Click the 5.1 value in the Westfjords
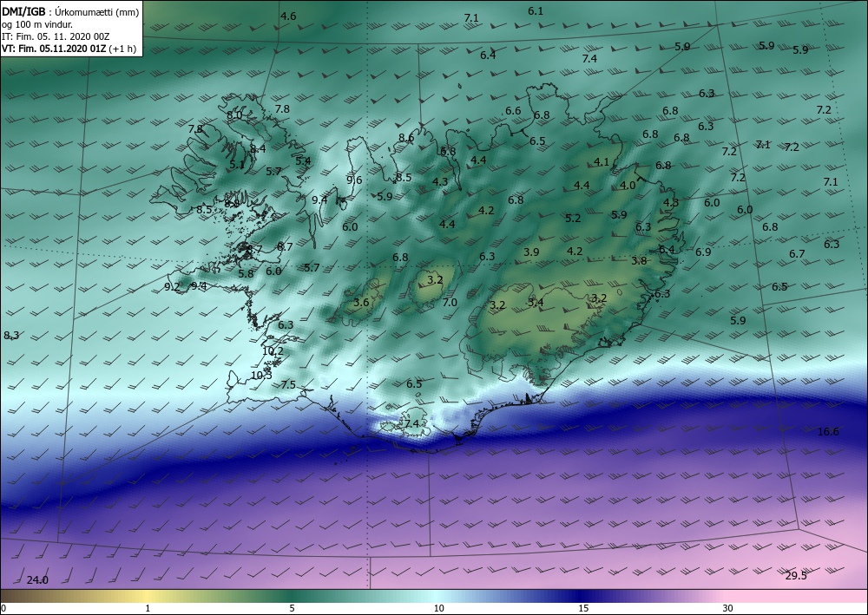The image size is (868, 615). 237,164
